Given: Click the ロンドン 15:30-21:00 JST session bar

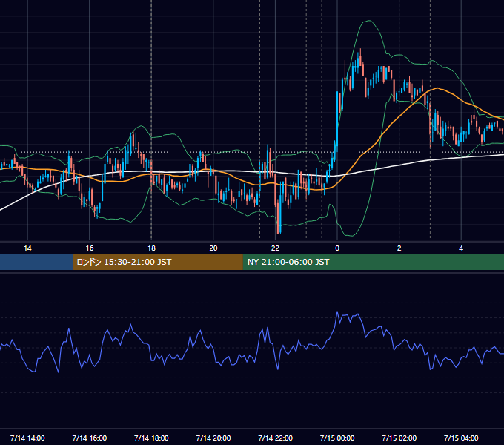Looking at the screenshot, I should point(157,262).
